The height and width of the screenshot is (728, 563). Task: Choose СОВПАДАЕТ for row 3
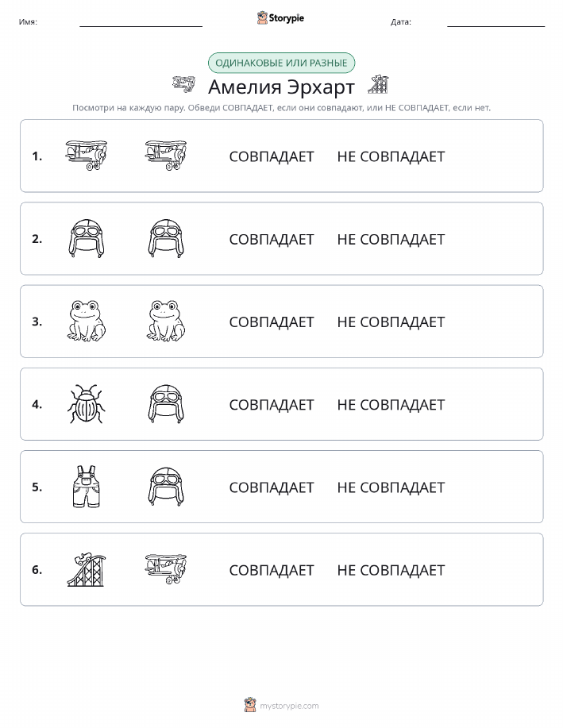(272, 322)
